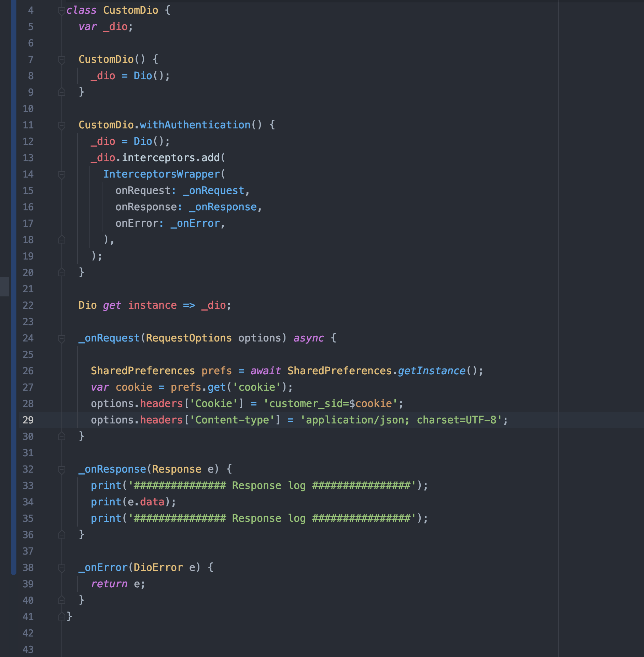Viewport: 644px width, 657px height.
Task: Click 'application/json; charset=UTF-8' string
Action: (401, 420)
